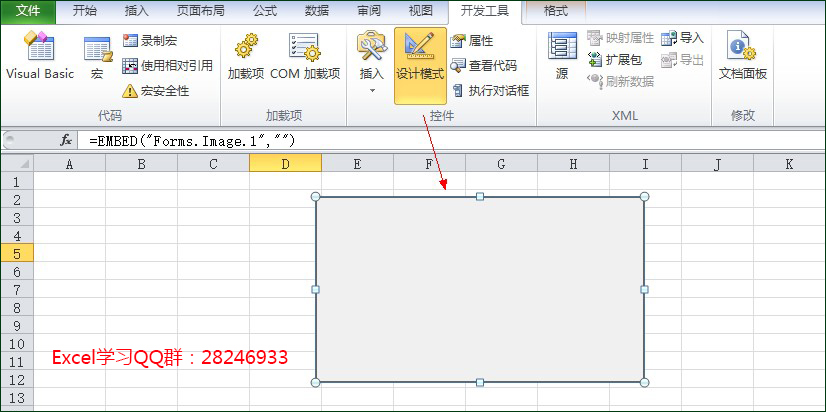Select row 1 header
This screenshot has width=826, height=412.
pyautogui.click(x=17, y=182)
